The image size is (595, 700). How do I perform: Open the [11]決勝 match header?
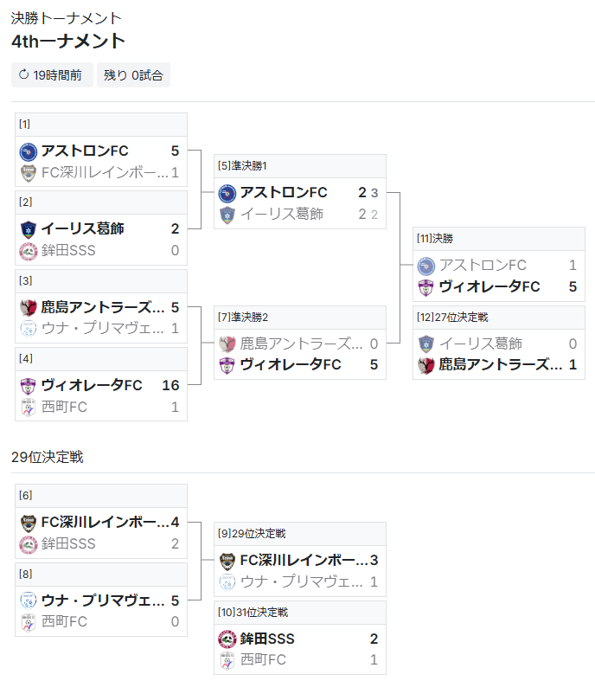499,239
